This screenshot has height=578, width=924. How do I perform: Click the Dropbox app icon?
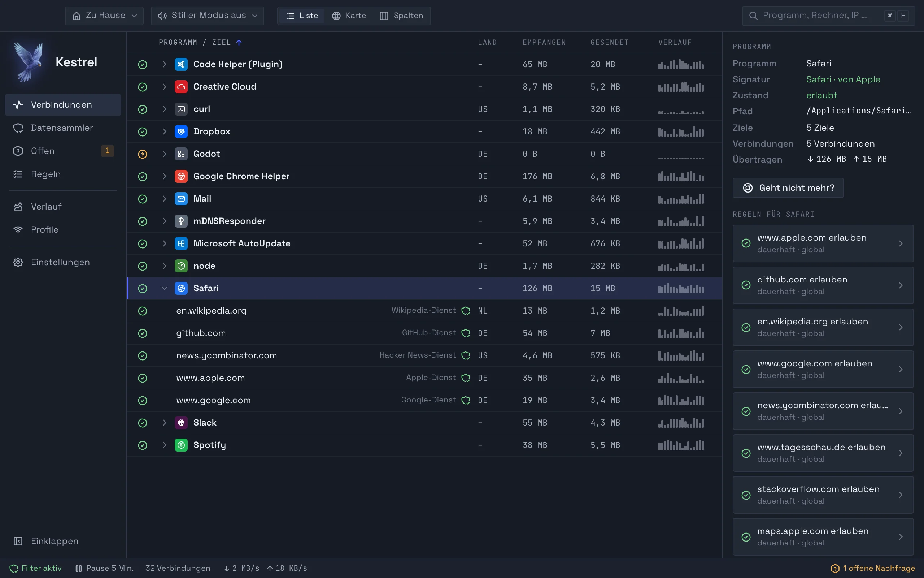click(x=181, y=131)
